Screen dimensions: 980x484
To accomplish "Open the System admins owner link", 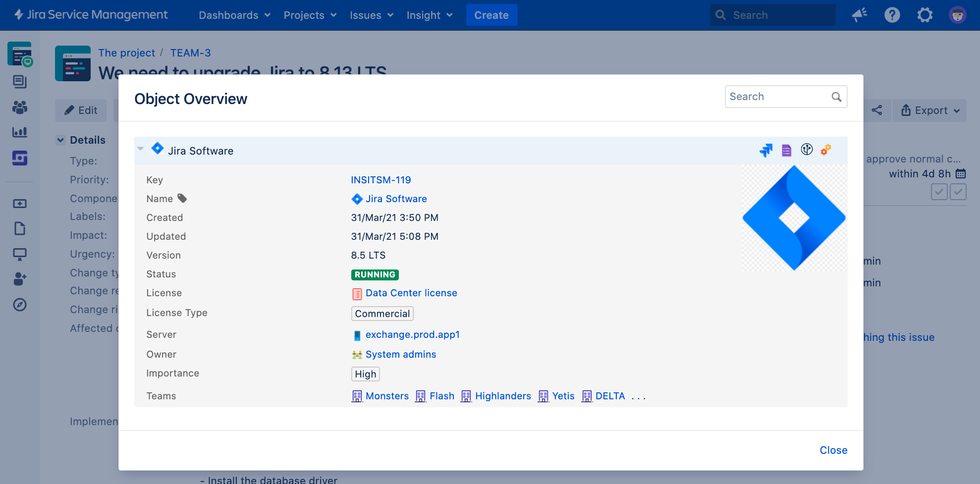I will click(401, 354).
